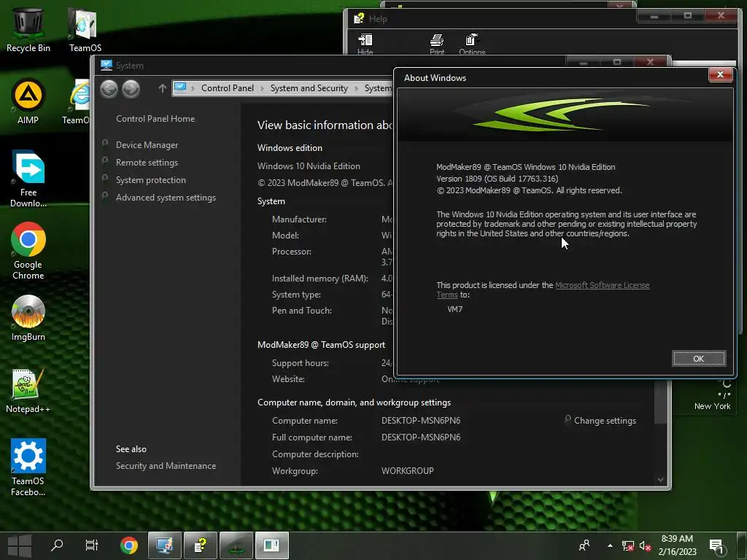The width and height of the screenshot is (747, 560).
Task: Open the Windows Start button
Action: 20,545
